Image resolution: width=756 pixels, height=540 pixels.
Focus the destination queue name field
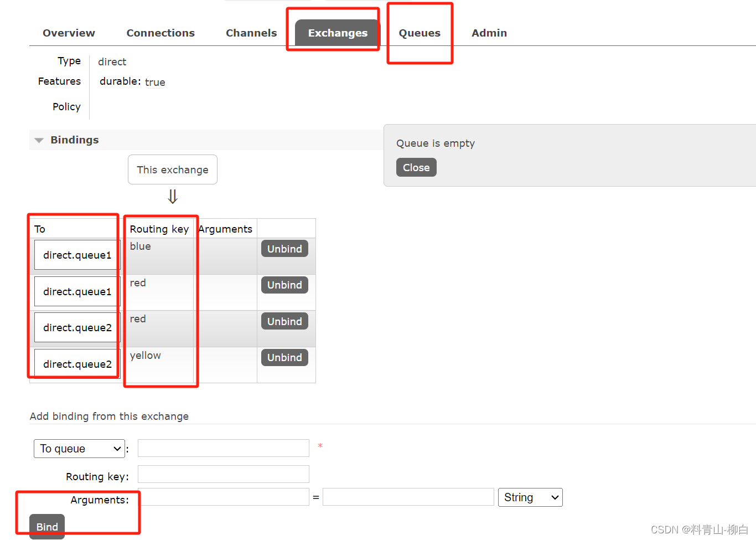[224, 448]
